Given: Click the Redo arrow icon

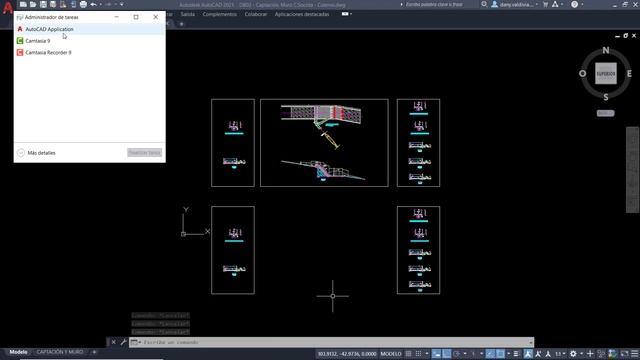Looking at the screenshot, I should pyautogui.click(x=109, y=4).
